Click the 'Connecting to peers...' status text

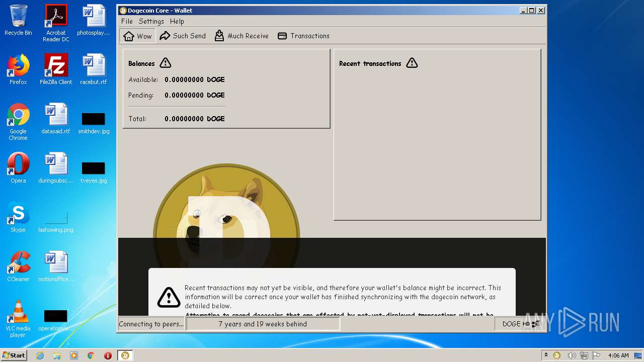click(151, 324)
